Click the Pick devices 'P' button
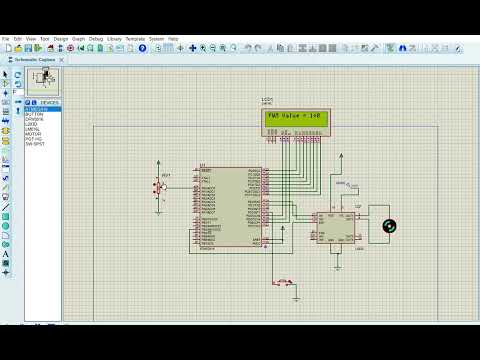This screenshot has width=480, height=360. pyautogui.click(x=28, y=103)
